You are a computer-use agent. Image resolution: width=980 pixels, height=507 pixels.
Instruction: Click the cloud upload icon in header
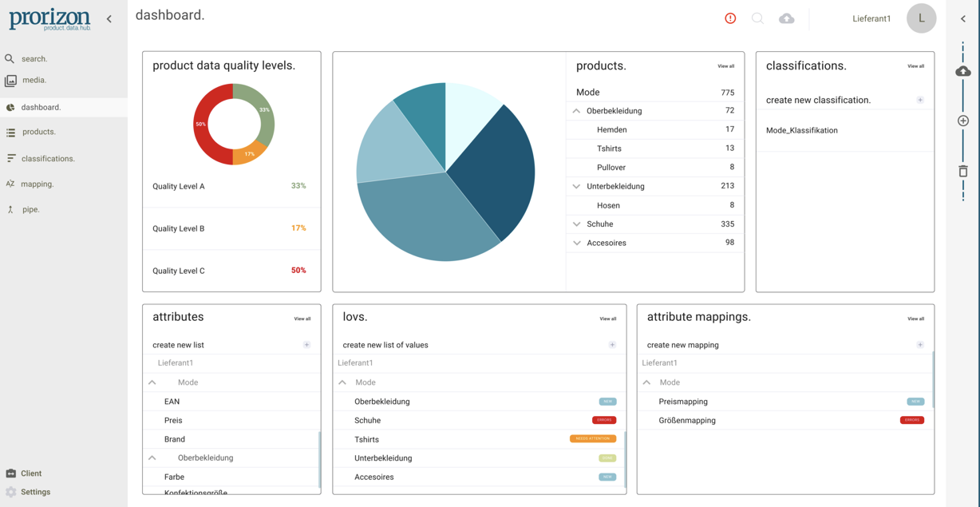pyautogui.click(x=787, y=18)
